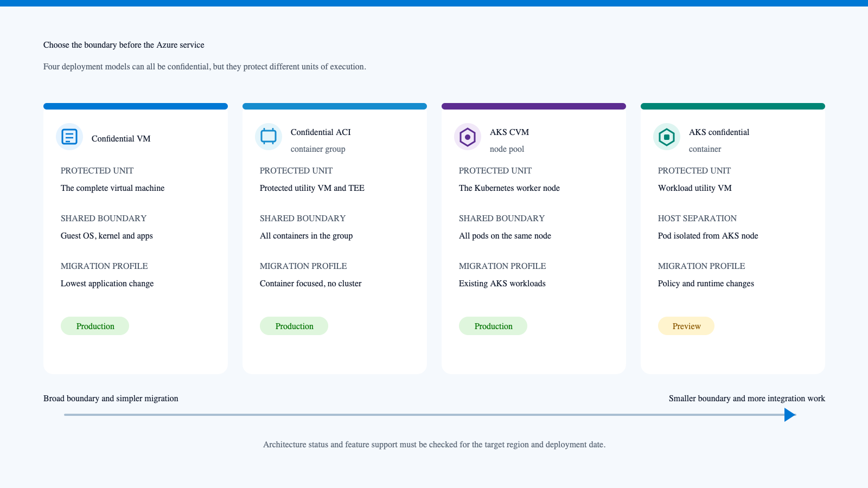
Task: Select the AKS CVM title text
Action: (509, 132)
